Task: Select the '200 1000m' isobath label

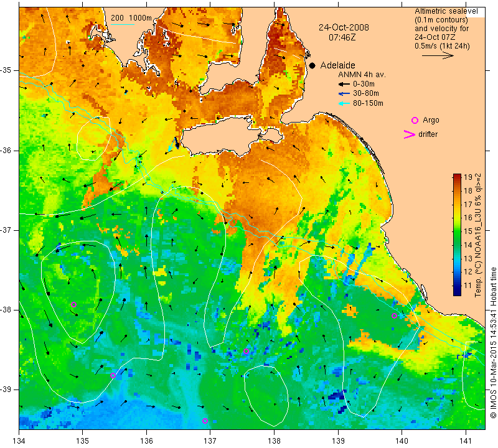Action: click(131, 18)
